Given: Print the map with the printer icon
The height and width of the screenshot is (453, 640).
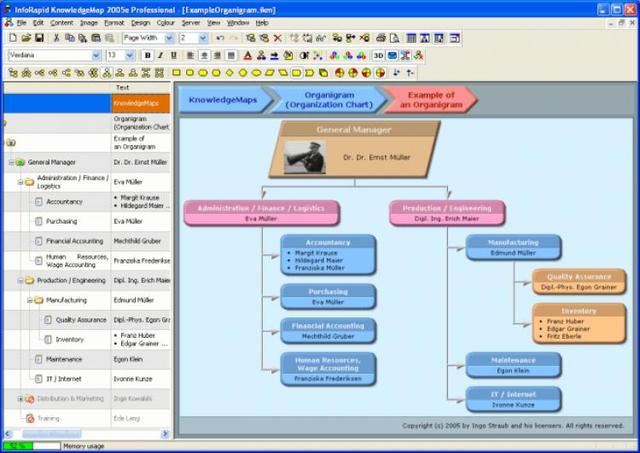Looking at the screenshot, I should (x=381, y=38).
